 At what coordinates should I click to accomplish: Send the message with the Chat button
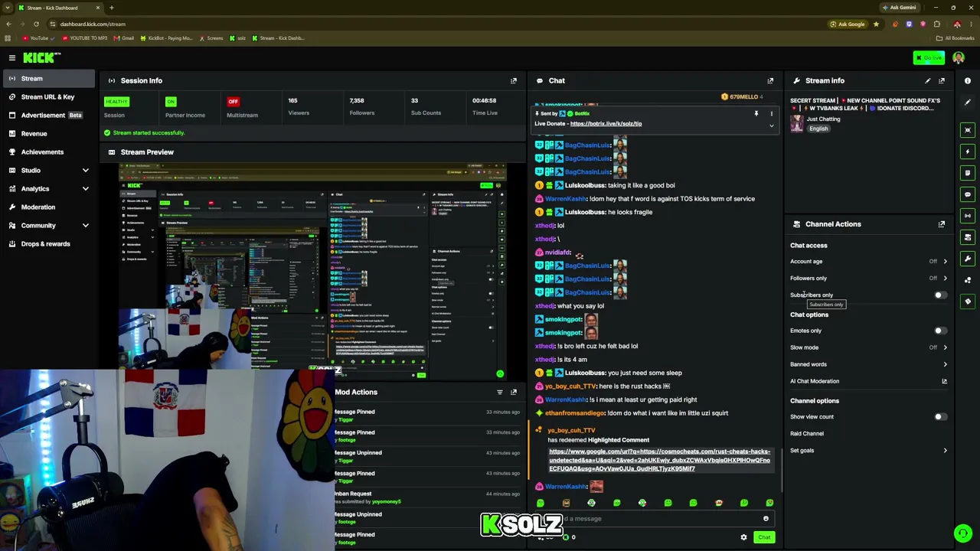[x=764, y=537]
